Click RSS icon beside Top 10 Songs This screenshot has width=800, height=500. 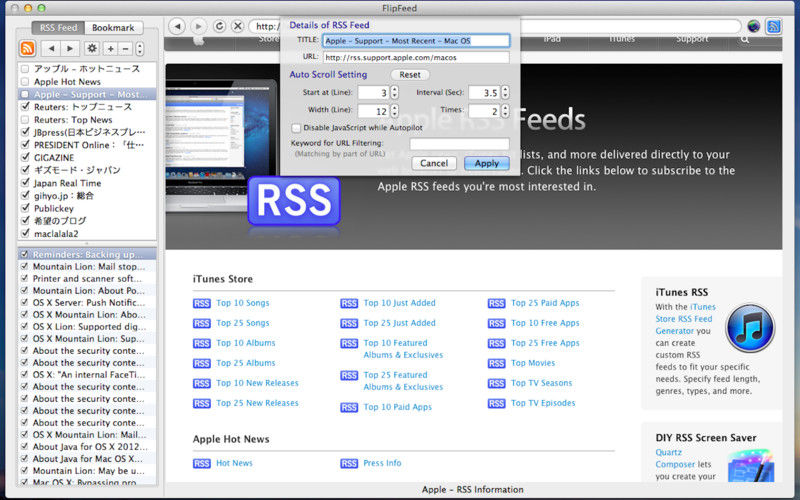pos(202,304)
